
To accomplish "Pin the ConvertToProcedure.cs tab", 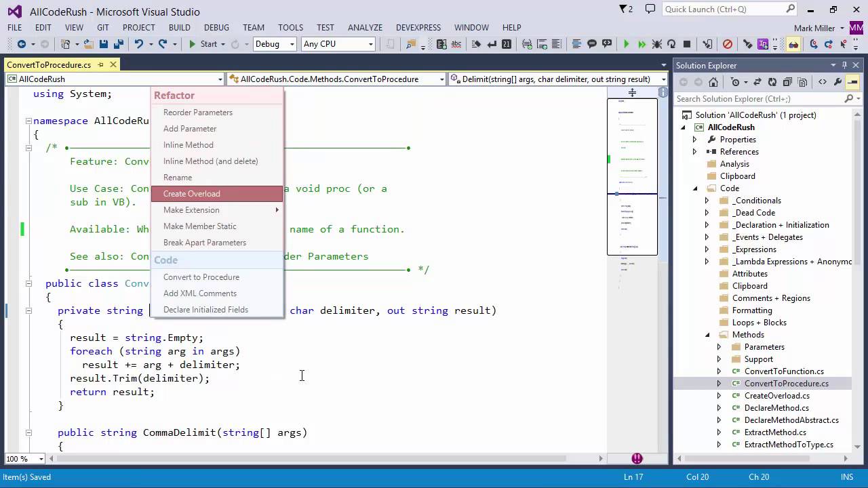I will pos(100,65).
